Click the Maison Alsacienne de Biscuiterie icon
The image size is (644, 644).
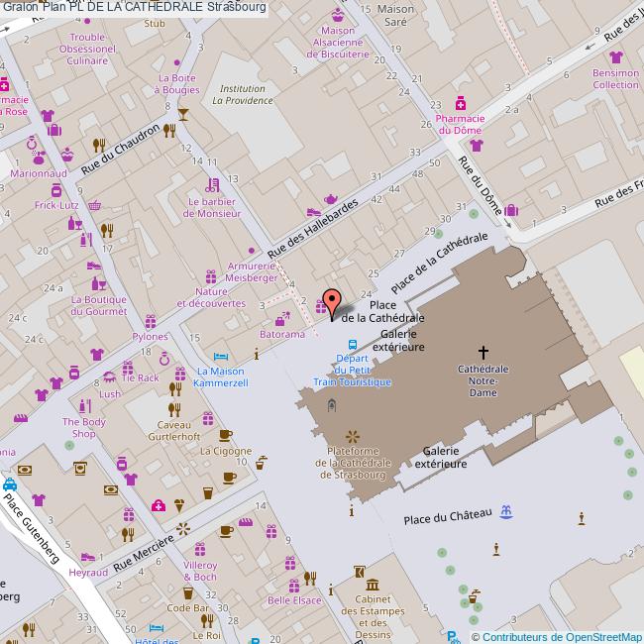(x=338, y=16)
